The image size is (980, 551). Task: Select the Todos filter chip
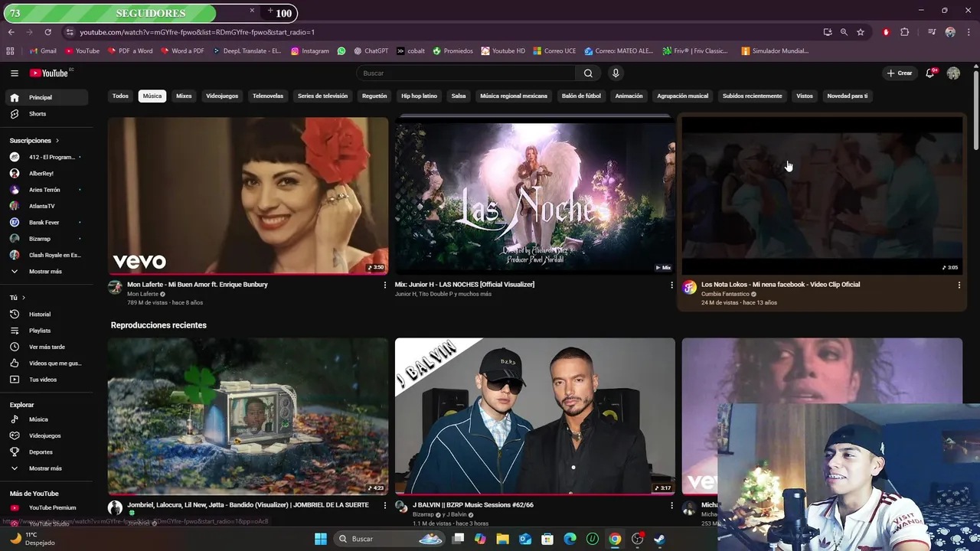pos(120,96)
